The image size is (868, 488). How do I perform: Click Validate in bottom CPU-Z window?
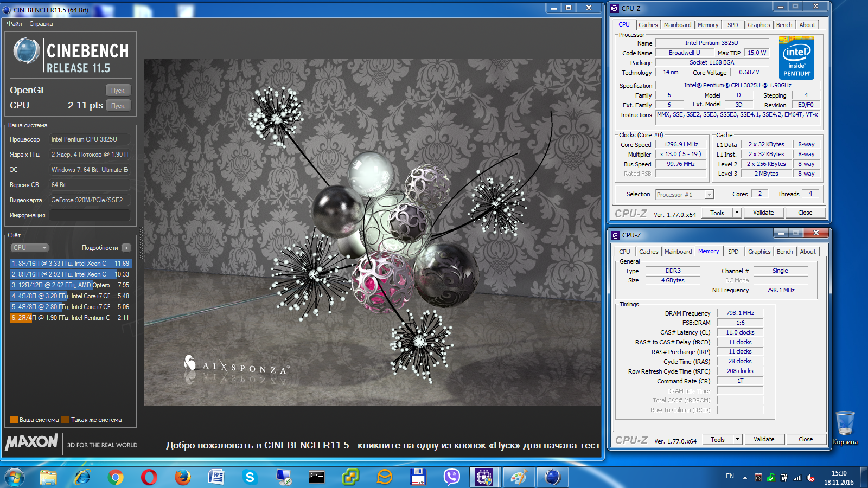(x=764, y=440)
